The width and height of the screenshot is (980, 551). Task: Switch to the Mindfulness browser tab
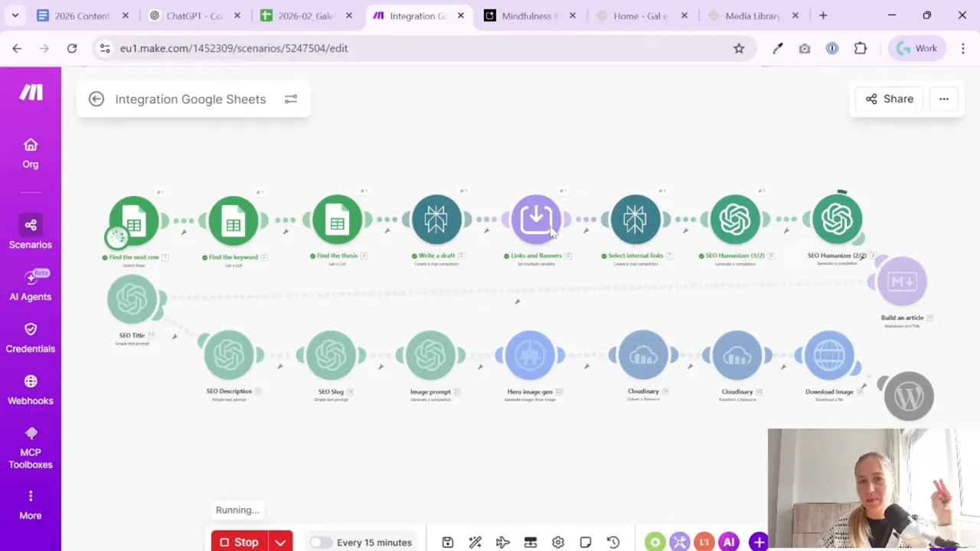(529, 15)
